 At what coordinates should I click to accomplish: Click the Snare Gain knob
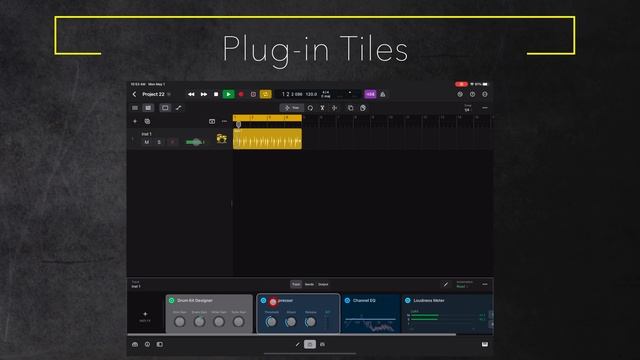[199, 322]
